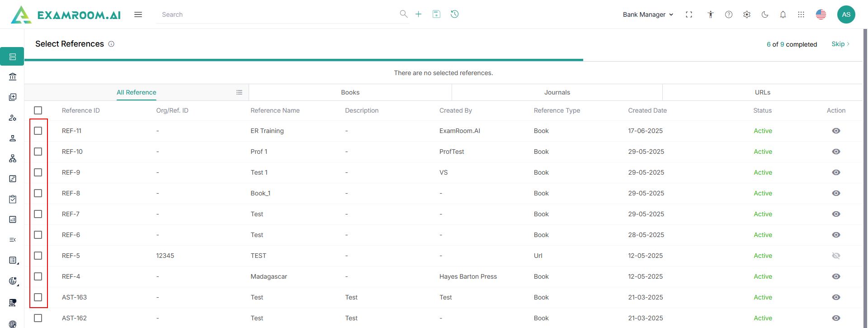This screenshot has height=328, width=868.
Task: Switch to the Books tab
Action: click(350, 92)
